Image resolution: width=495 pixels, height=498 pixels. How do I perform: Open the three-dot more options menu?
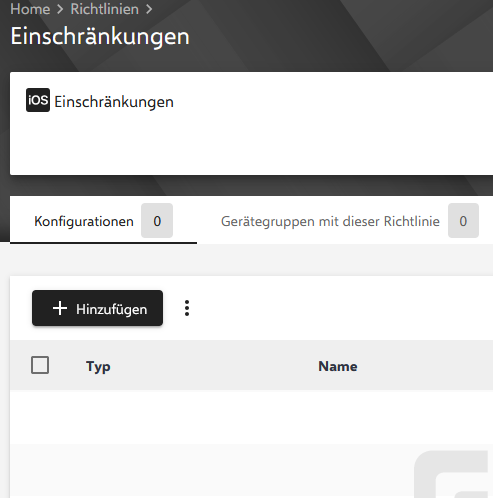point(187,308)
